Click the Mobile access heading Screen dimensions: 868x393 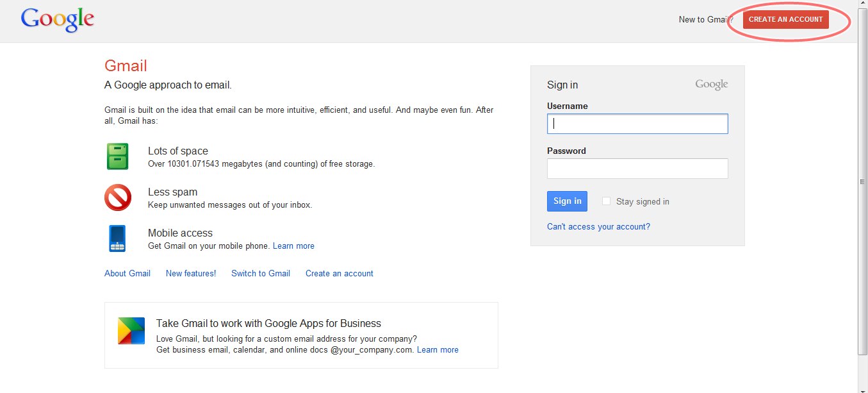[180, 233]
